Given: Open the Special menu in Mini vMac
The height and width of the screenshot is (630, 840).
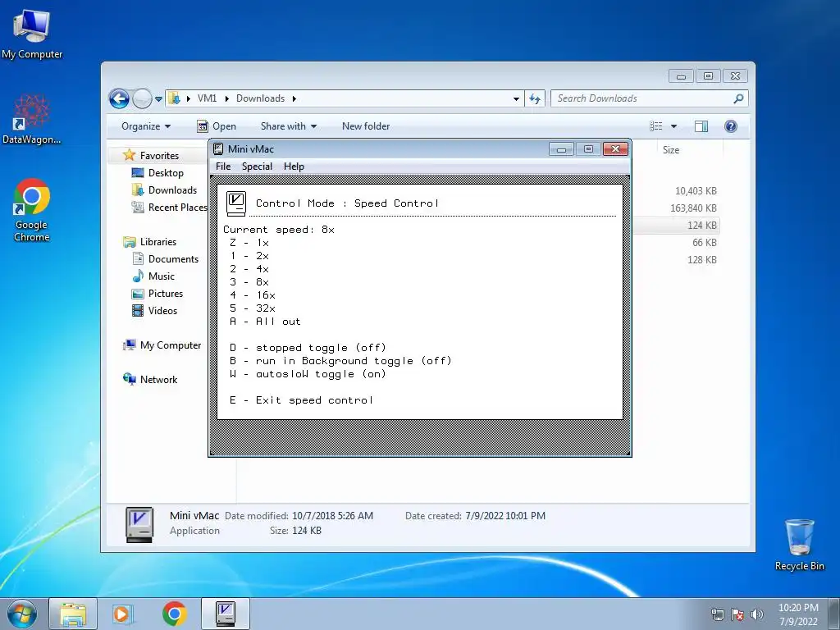Looking at the screenshot, I should 257,166.
